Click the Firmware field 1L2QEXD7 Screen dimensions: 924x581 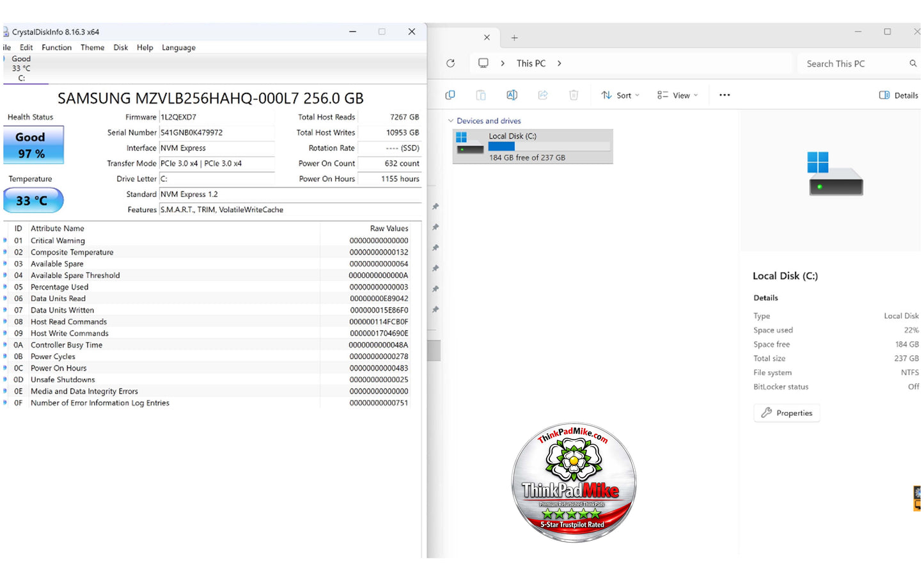pyautogui.click(x=217, y=117)
